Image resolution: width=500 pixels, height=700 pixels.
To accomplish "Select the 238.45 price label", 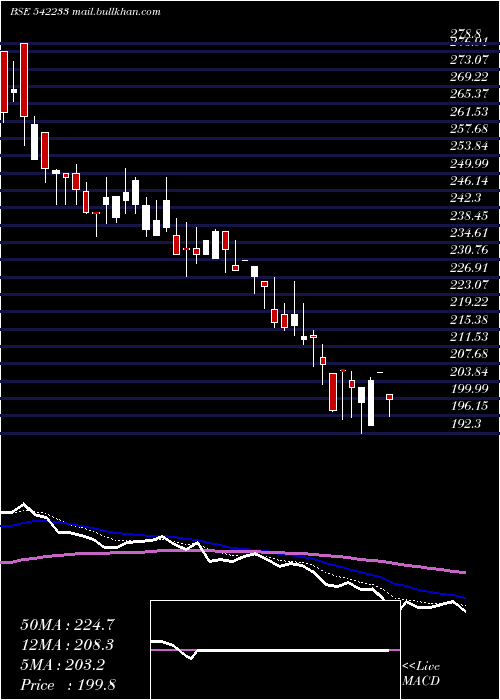I will click(x=469, y=215).
